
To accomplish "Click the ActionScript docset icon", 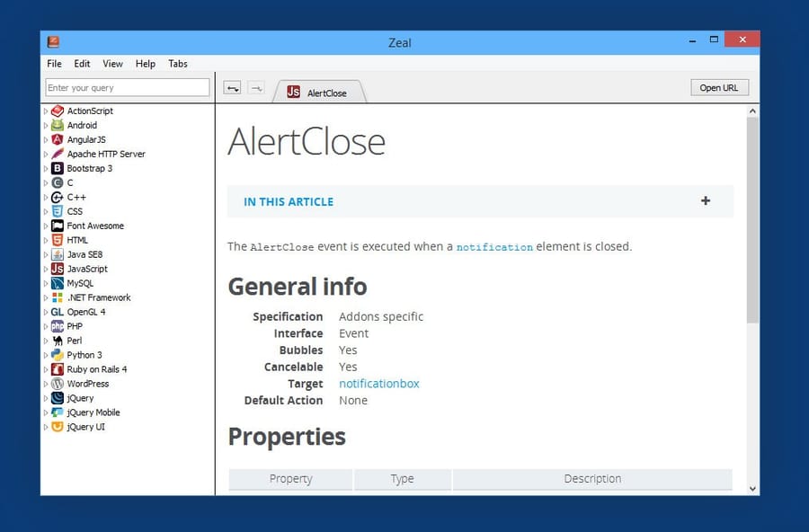I will 58,111.
